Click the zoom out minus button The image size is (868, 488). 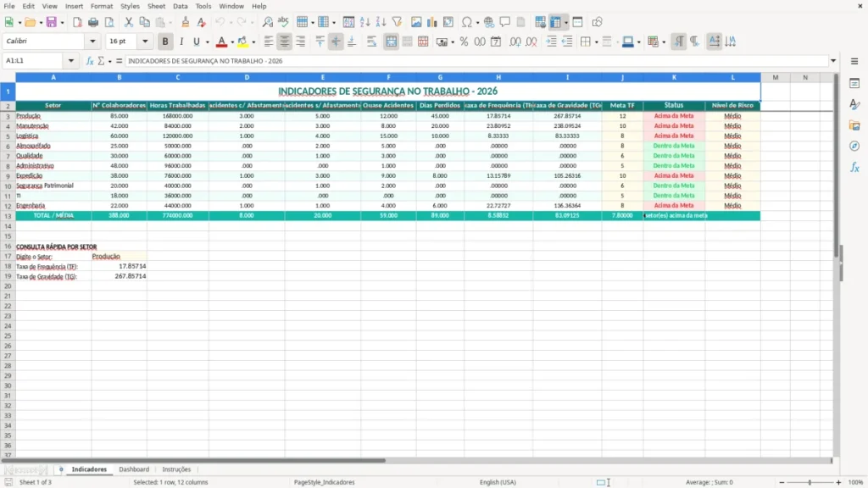tap(782, 482)
